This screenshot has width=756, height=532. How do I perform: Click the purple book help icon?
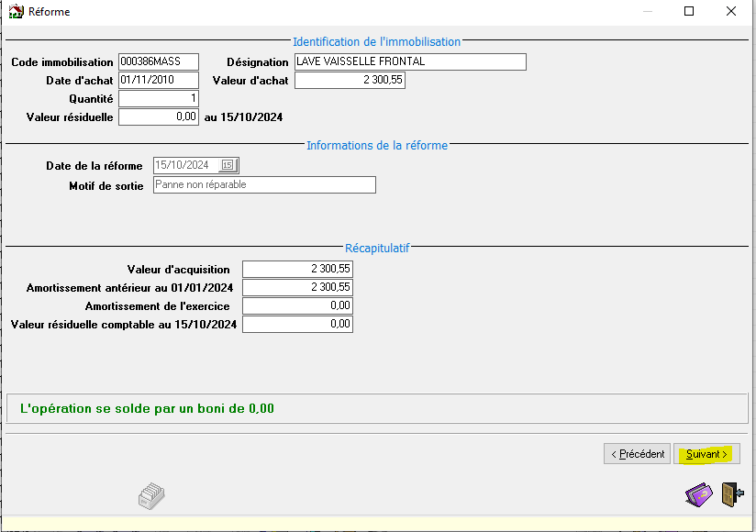[x=698, y=495]
